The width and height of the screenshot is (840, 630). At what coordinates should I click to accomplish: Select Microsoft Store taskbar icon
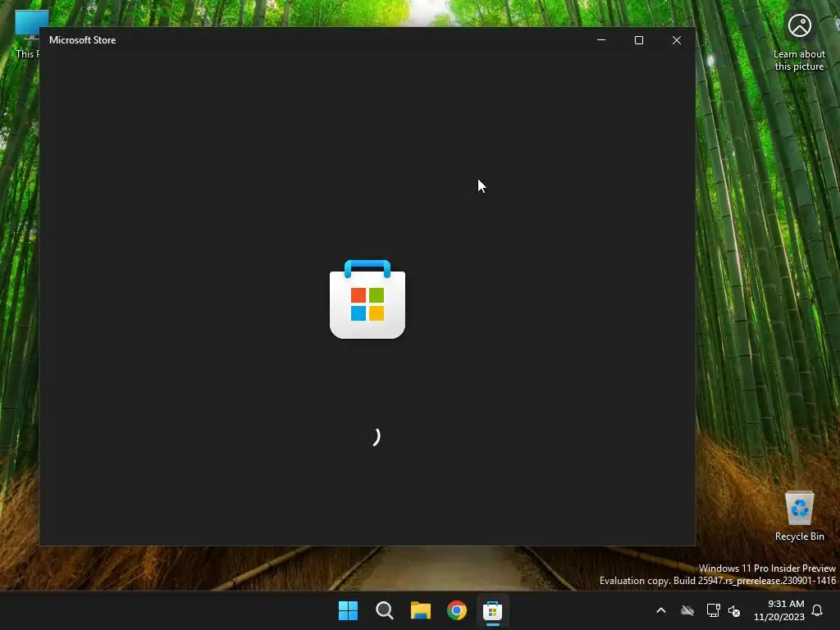click(x=492, y=610)
